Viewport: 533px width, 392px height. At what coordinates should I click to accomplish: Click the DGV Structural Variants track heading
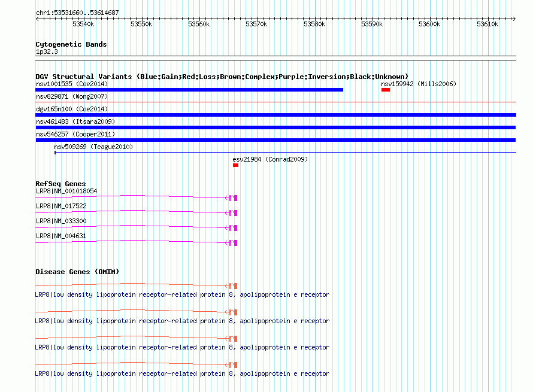(x=222, y=77)
